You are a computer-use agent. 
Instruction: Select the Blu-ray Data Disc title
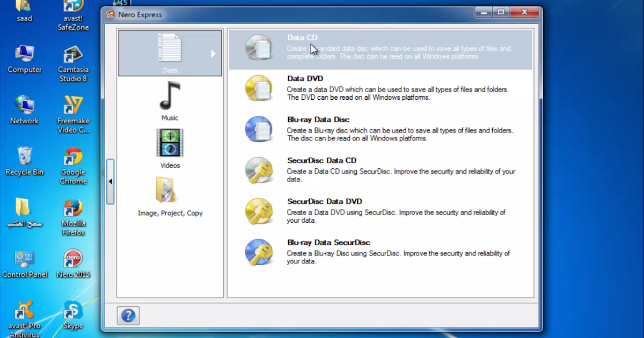pyautogui.click(x=318, y=119)
